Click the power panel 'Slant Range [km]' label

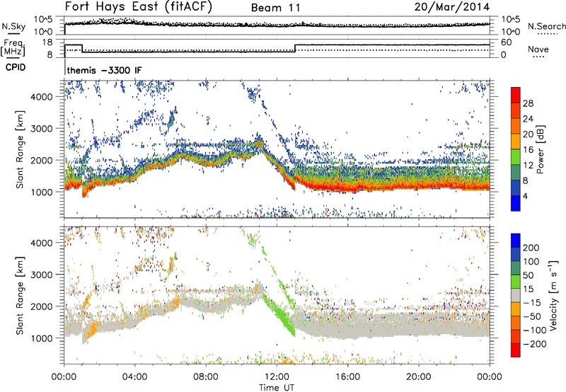click(x=20, y=149)
